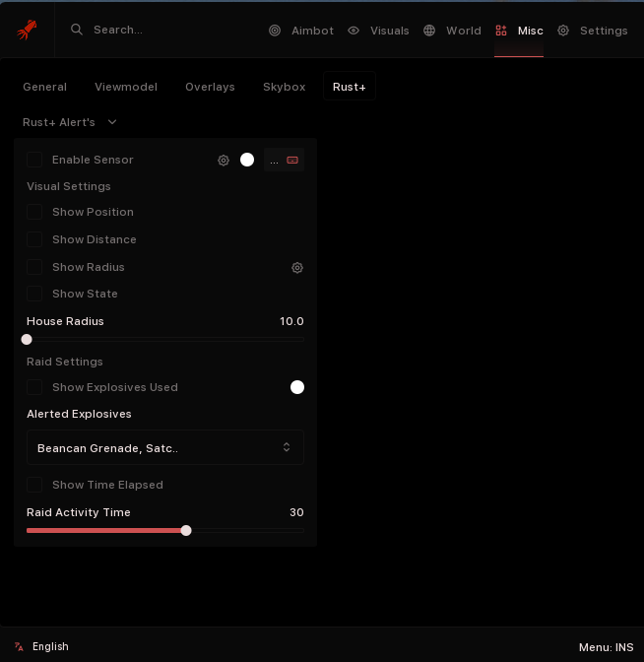Screen dimensions: 644x662
Task: Click the World globe icon
Action: [x=429, y=31]
